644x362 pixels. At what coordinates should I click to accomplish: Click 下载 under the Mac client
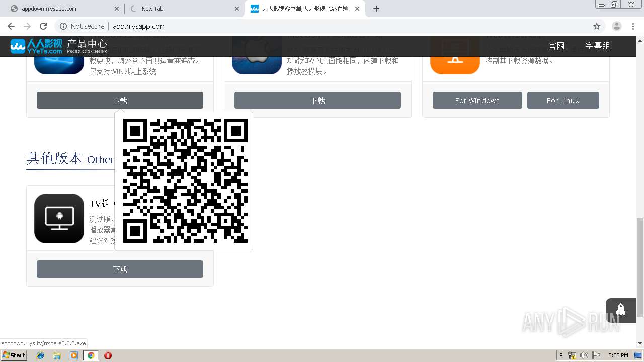[317, 100]
